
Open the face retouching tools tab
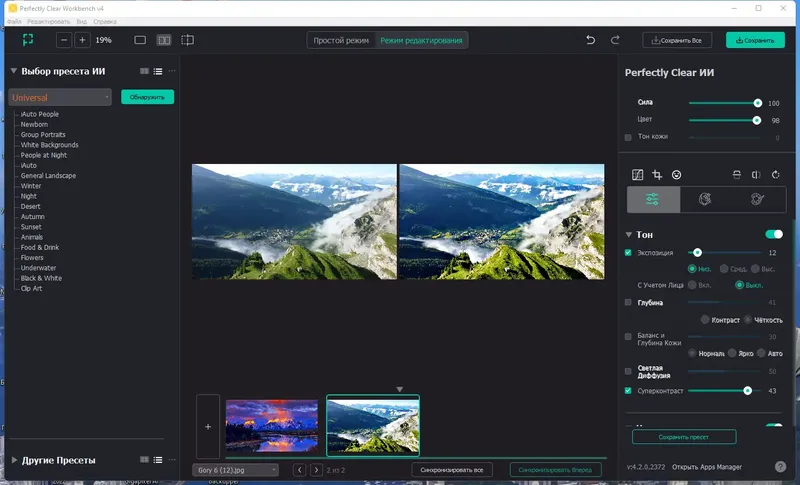tap(706, 199)
